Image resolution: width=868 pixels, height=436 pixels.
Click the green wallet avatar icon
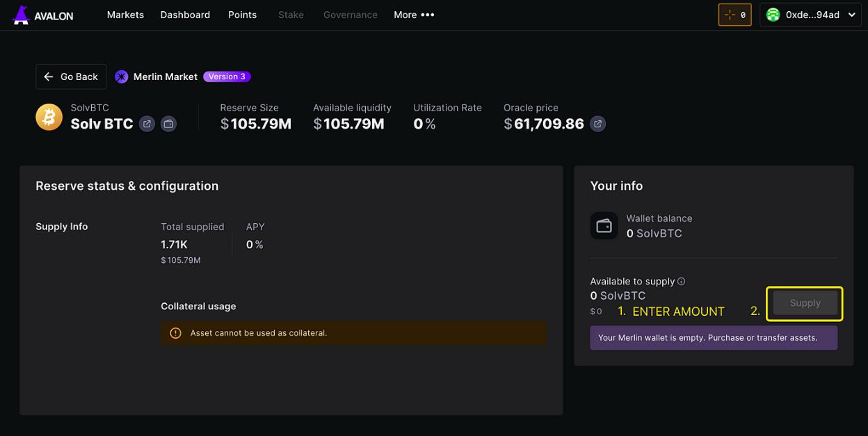click(773, 15)
